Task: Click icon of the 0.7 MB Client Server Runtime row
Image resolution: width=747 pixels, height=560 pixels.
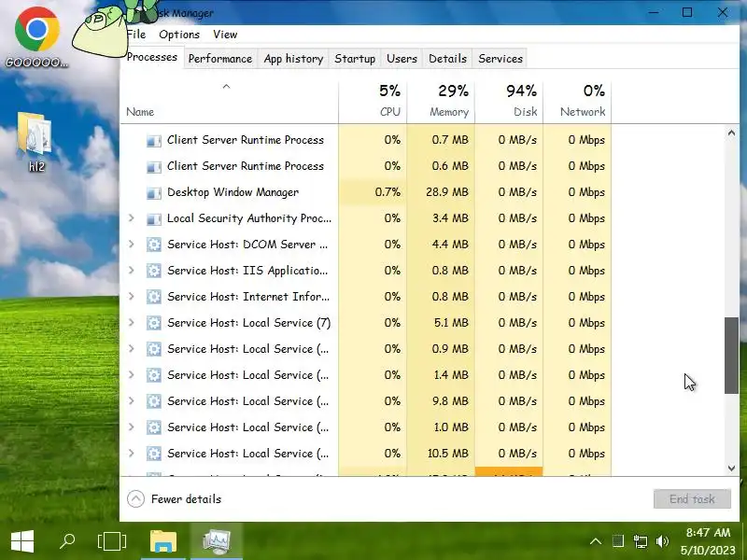Action: [x=153, y=141]
